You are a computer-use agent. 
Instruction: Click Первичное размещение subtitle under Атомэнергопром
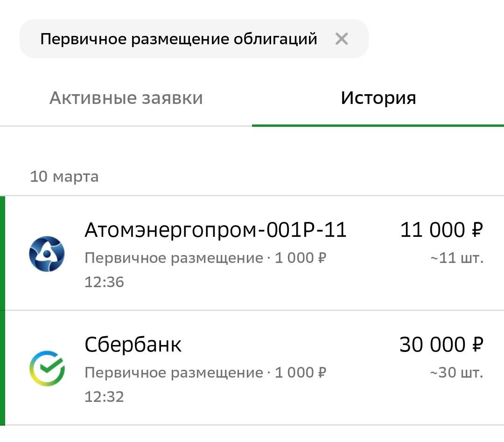174,258
